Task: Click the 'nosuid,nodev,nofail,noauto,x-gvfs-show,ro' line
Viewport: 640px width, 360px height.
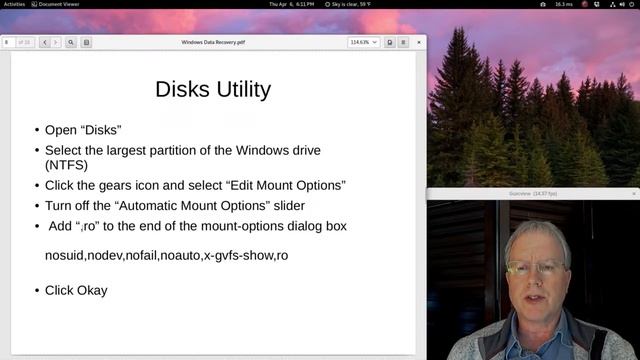Action: point(167,256)
